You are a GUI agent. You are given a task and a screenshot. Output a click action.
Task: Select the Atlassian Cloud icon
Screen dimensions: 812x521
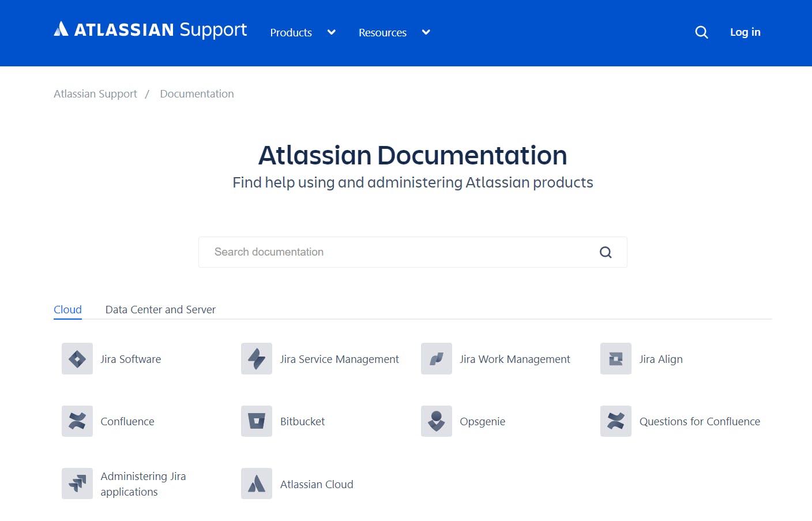point(257,483)
